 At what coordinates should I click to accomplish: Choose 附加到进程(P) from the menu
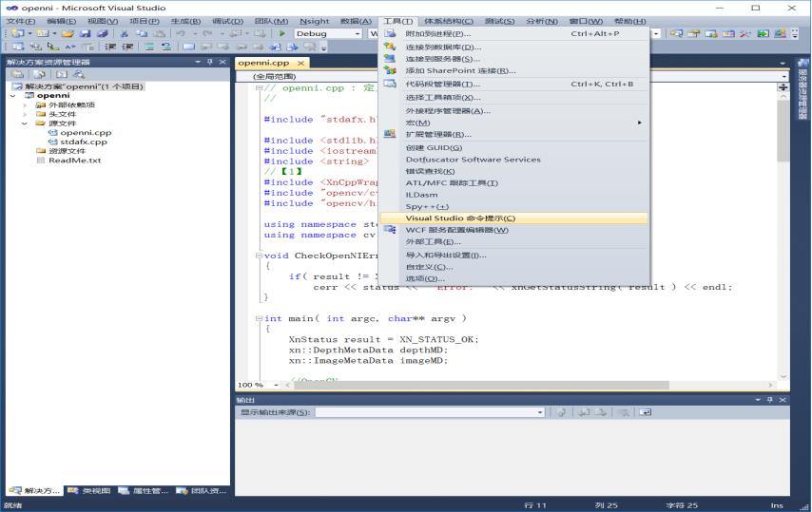tap(513, 33)
